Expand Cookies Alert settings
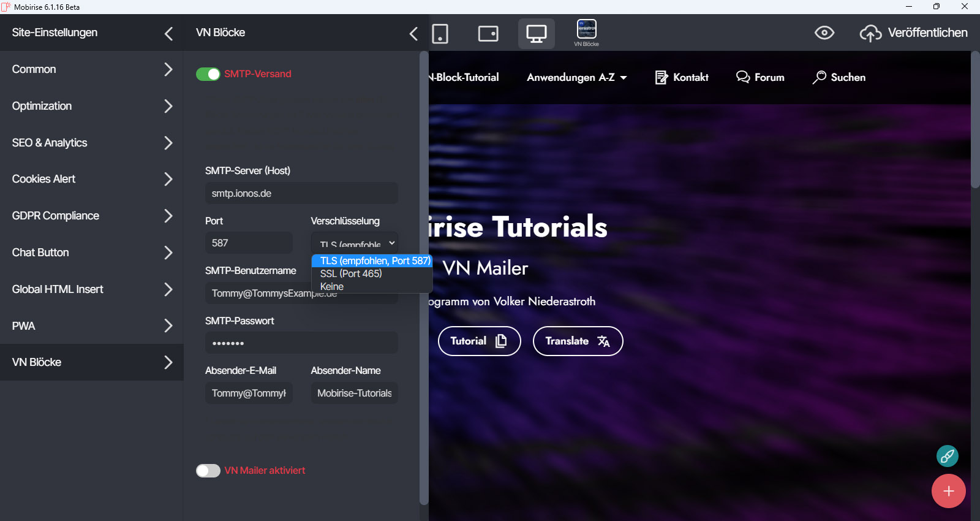Image resolution: width=980 pixels, height=521 pixels. [92, 179]
